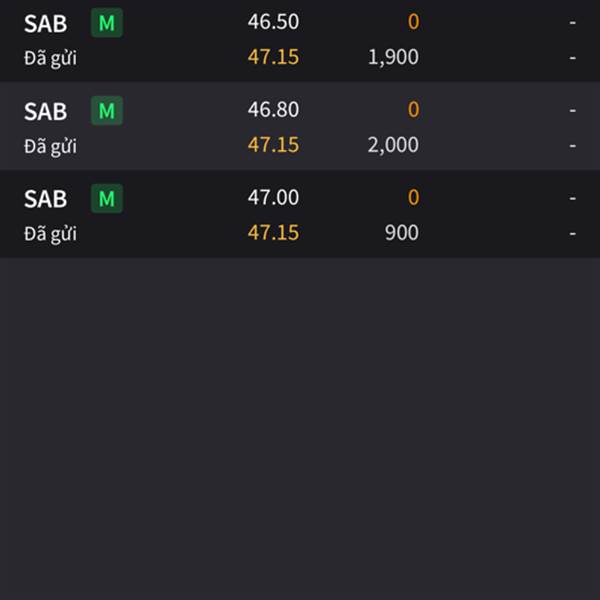Image resolution: width=600 pixels, height=600 pixels.
Task: Open the order with quantity 900
Action: click(300, 214)
